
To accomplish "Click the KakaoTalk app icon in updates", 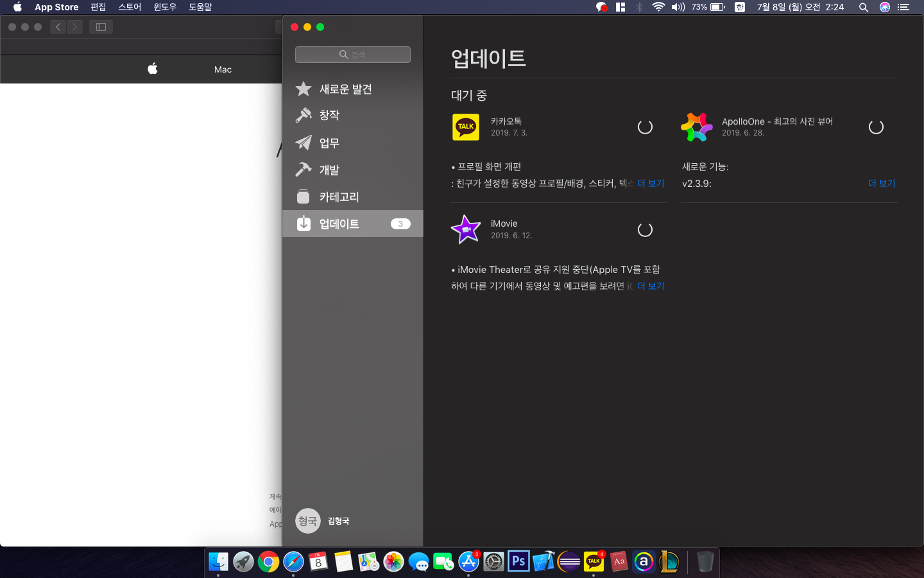I will click(466, 127).
